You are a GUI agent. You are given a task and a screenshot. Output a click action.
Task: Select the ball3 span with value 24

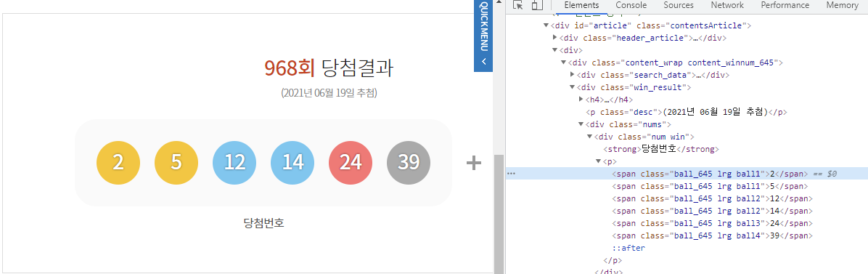712,224
